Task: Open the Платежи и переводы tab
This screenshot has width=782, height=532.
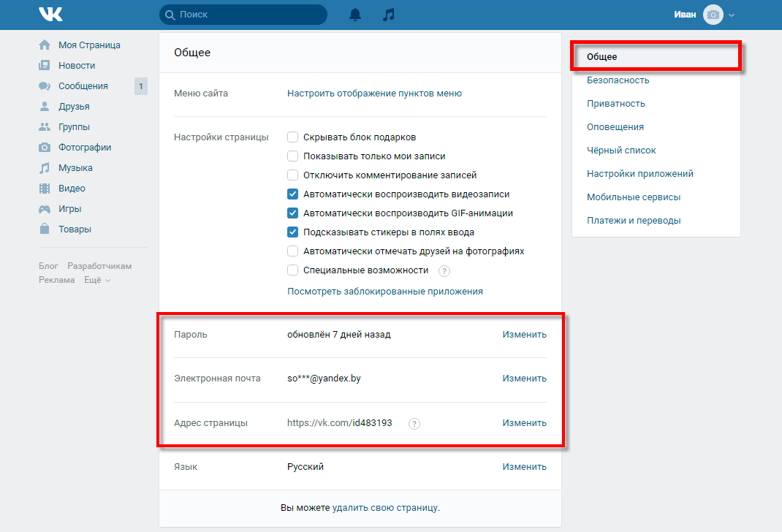Action: click(656, 221)
